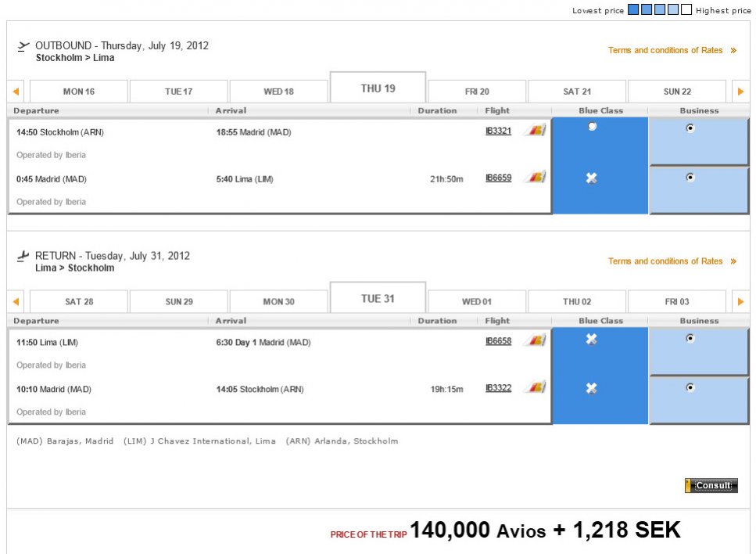
Task: Select Business radio for flight IB3321
Action: [x=690, y=128]
